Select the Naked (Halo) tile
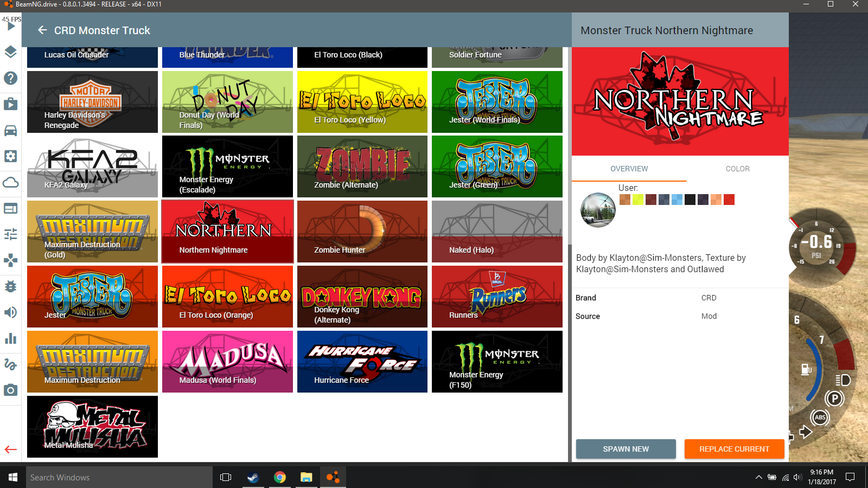868x488 pixels. point(497,232)
